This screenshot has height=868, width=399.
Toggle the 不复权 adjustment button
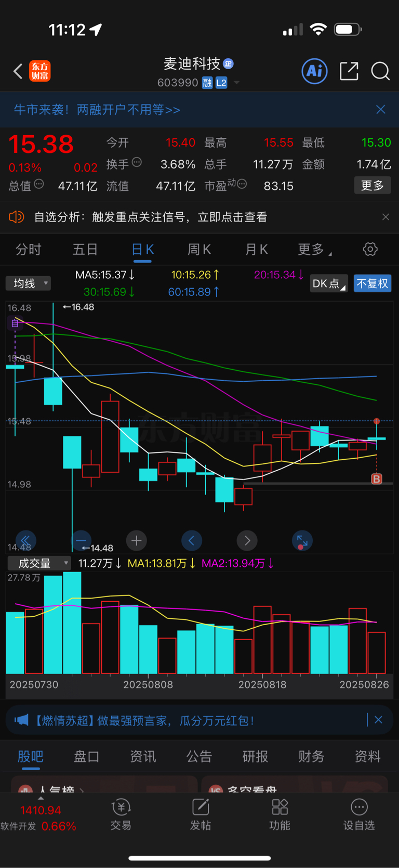[373, 283]
